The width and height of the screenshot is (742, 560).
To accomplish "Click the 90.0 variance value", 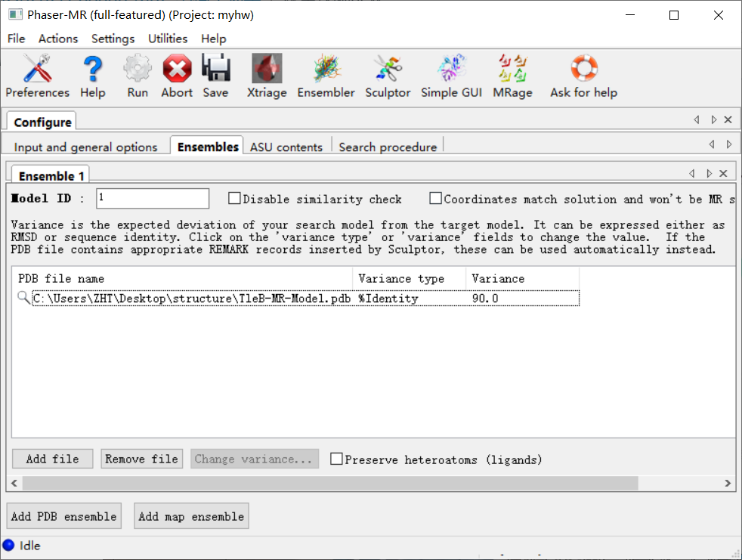I will 485,299.
